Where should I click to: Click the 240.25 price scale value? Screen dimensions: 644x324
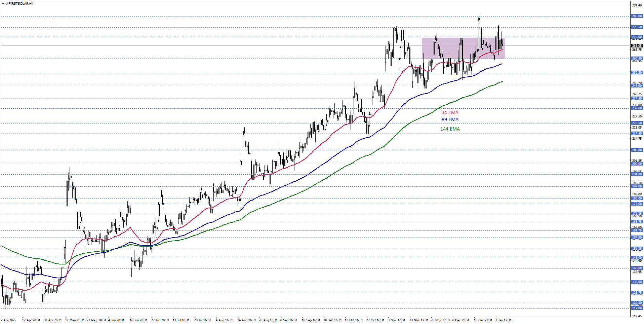(x=637, y=94)
